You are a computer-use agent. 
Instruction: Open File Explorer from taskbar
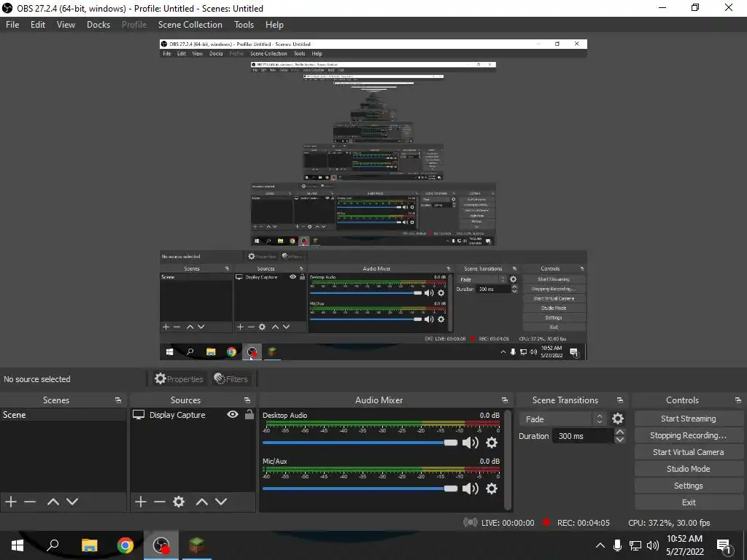click(89, 545)
